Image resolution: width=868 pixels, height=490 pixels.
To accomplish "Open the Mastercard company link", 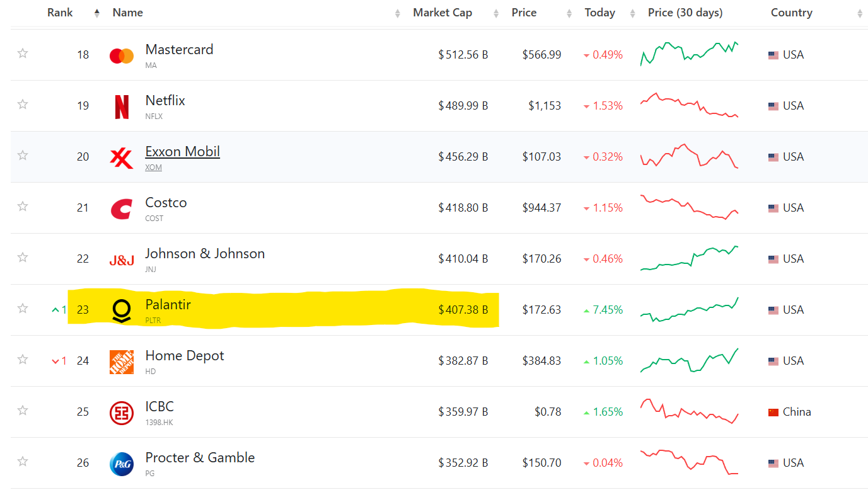I will click(x=180, y=49).
